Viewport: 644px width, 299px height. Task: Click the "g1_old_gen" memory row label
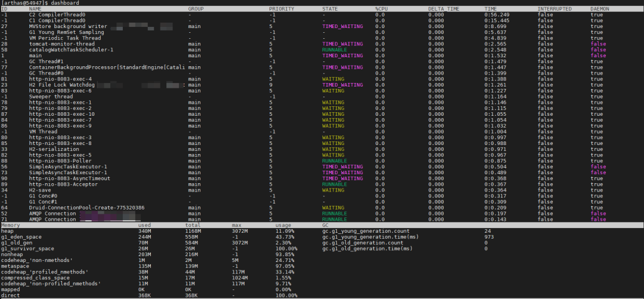point(17,243)
